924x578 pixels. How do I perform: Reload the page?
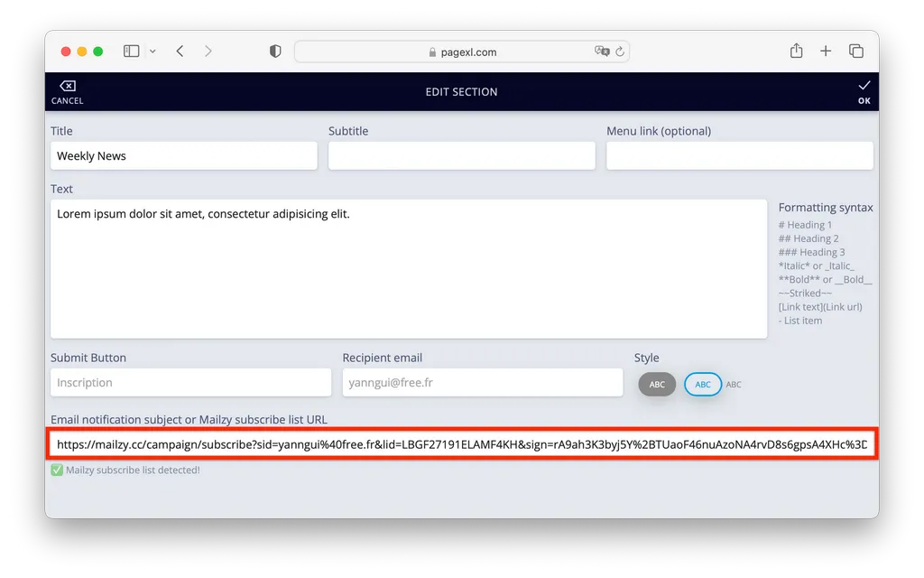(x=620, y=51)
